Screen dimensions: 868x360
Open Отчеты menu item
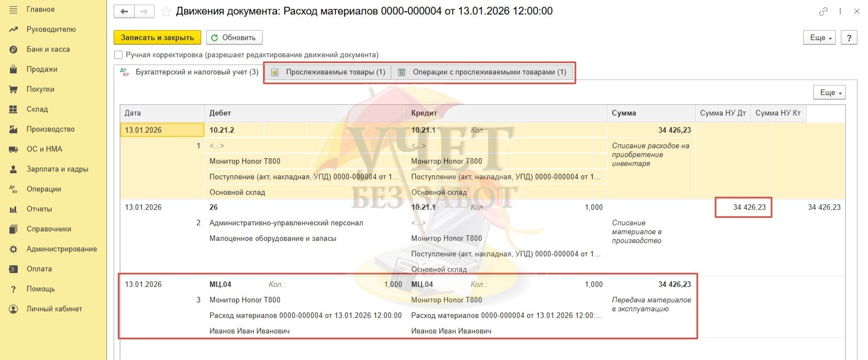tap(39, 209)
